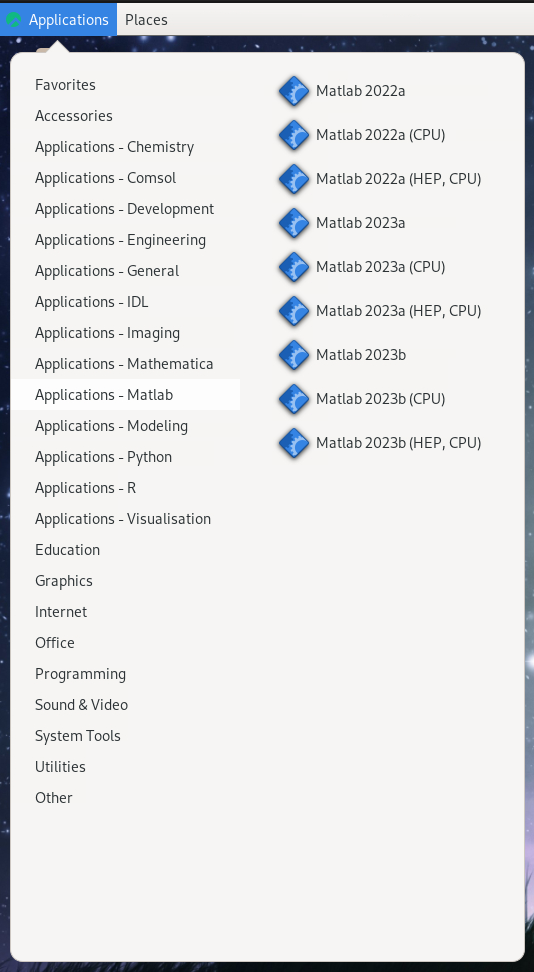This screenshot has height=972, width=534.
Task: Open Matlab 2023a (CPU) icon
Action: click(x=294, y=267)
